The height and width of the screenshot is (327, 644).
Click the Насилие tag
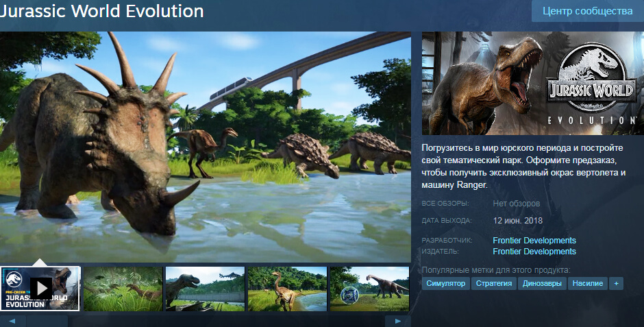[x=588, y=283]
